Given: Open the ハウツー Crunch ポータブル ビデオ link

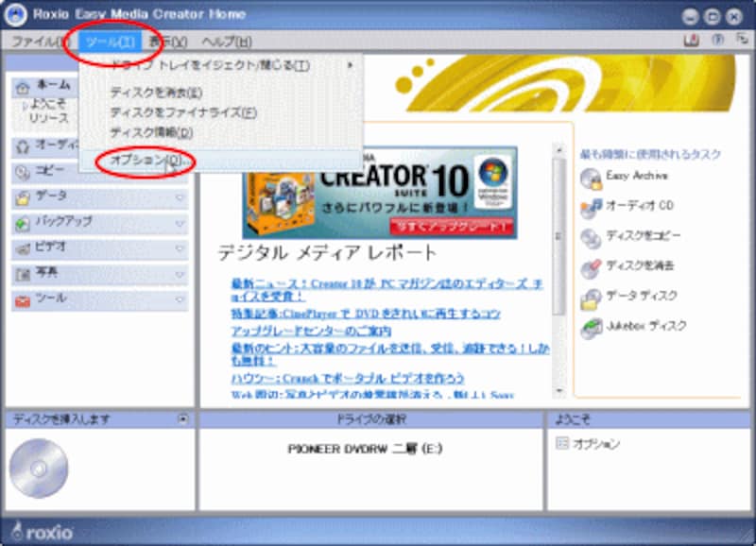Looking at the screenshot, I should click(x=347, y=378).
